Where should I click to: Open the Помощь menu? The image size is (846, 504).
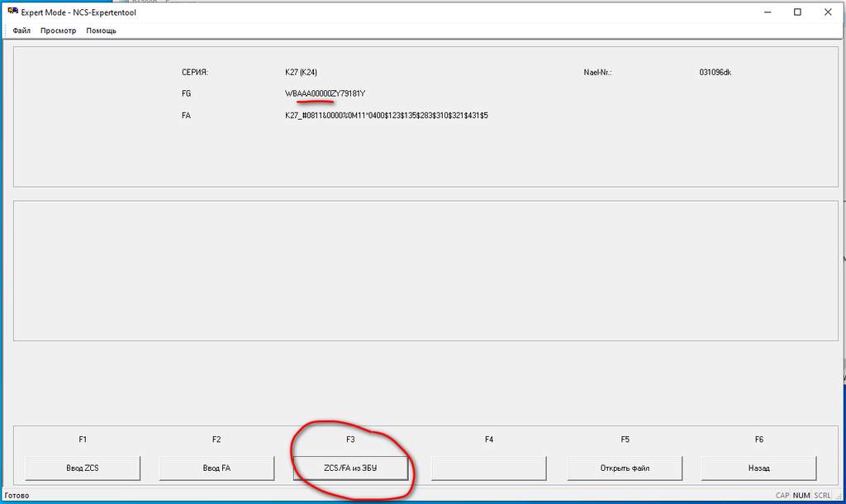tap(101, 31)
